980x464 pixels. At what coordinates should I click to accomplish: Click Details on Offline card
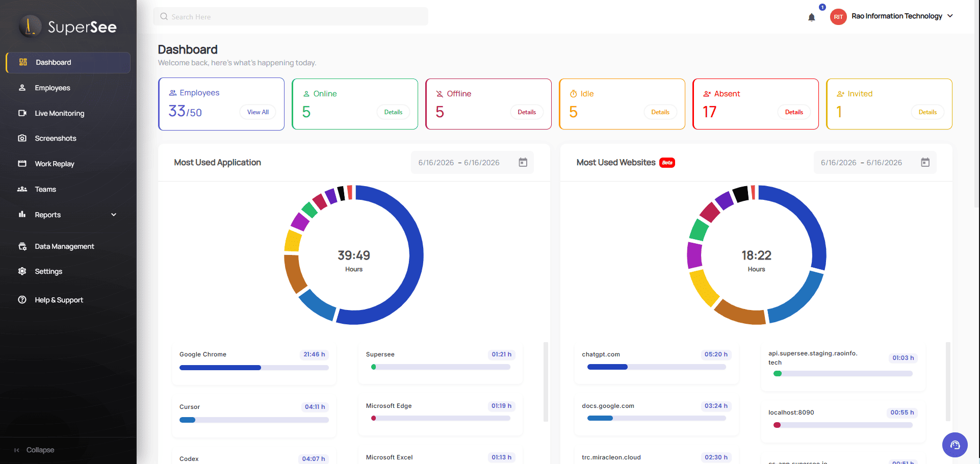(x=527, y=112)
